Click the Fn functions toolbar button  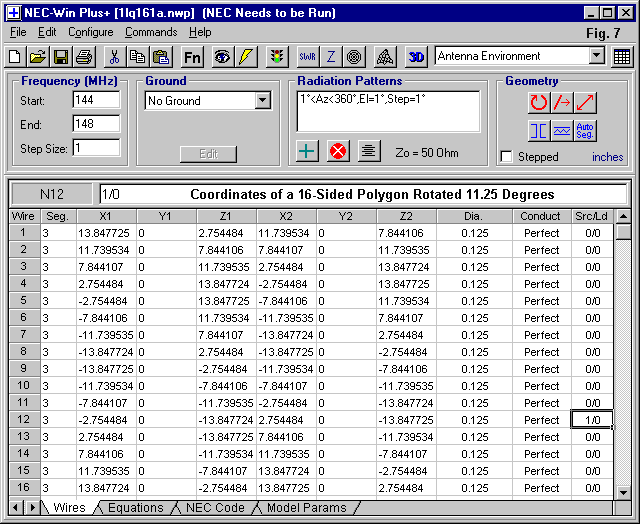click(192, 57)
